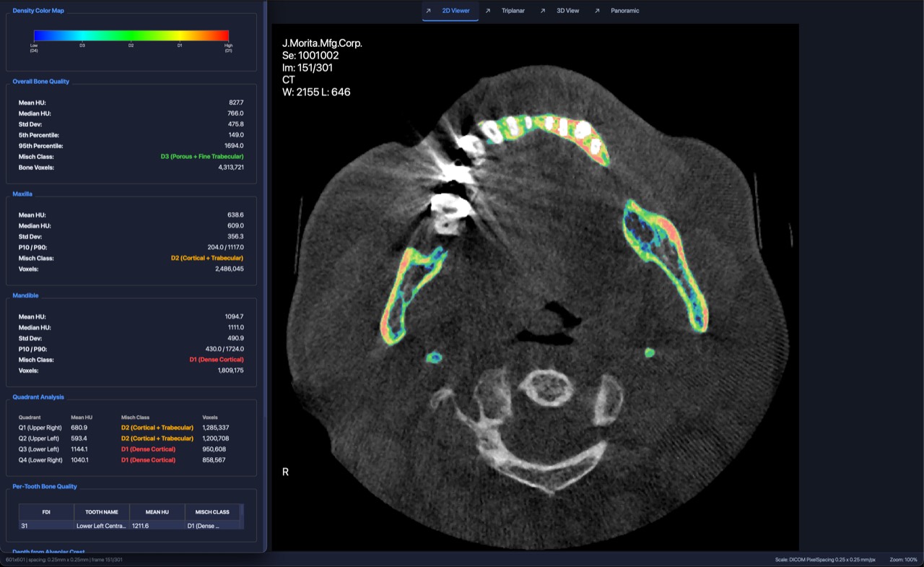This screenshot has height=567, width=924.
Task: Click the 1211.6 mean HU cell
Action: 157,526
